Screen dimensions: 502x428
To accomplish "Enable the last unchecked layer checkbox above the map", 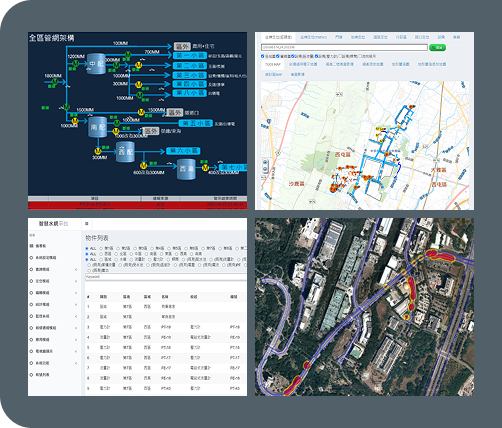I will [360, 56].
